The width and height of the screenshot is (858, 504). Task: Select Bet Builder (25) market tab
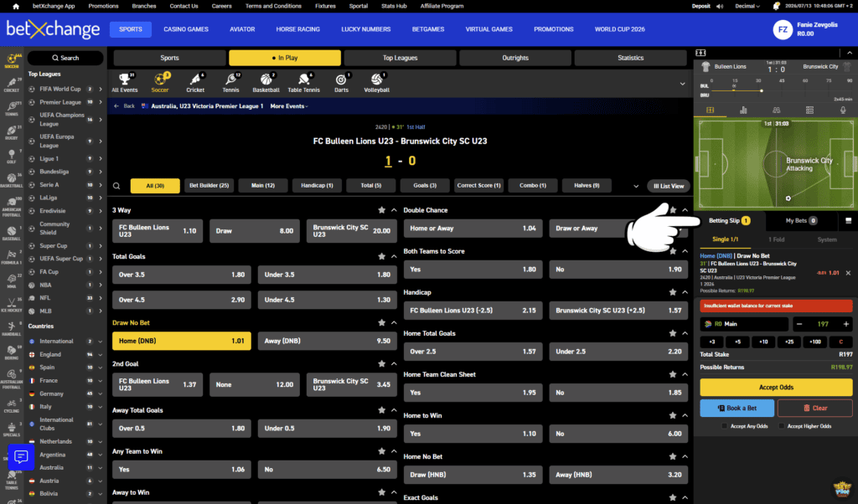209,186
